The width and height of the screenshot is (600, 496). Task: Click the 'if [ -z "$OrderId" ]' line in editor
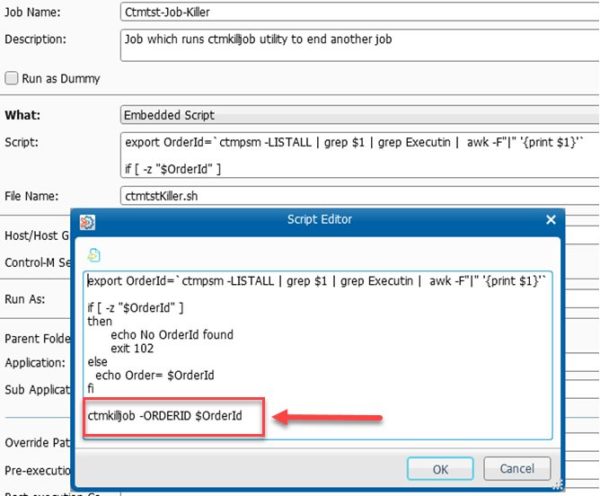coord(135,307)
